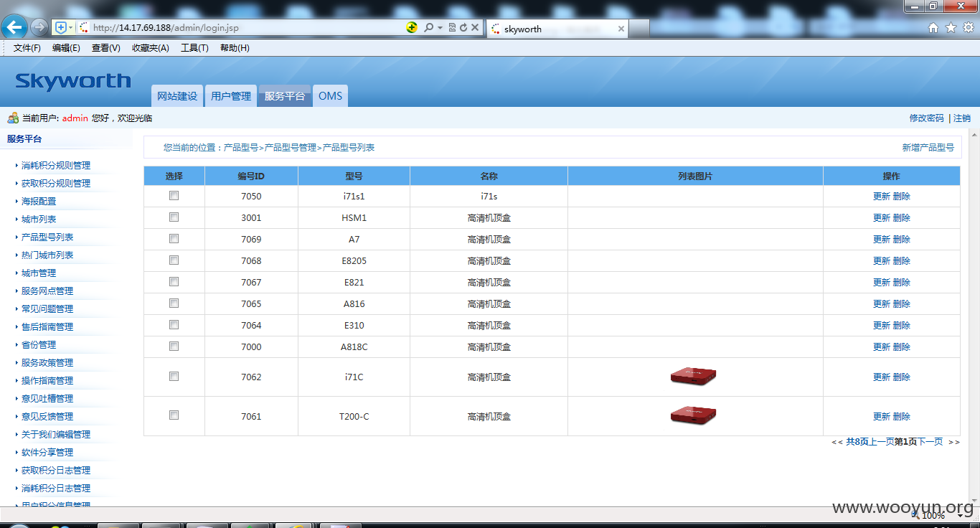Click 删除 for model HSM1
Viewport: 980px width, 528px height.
[902, 217]
